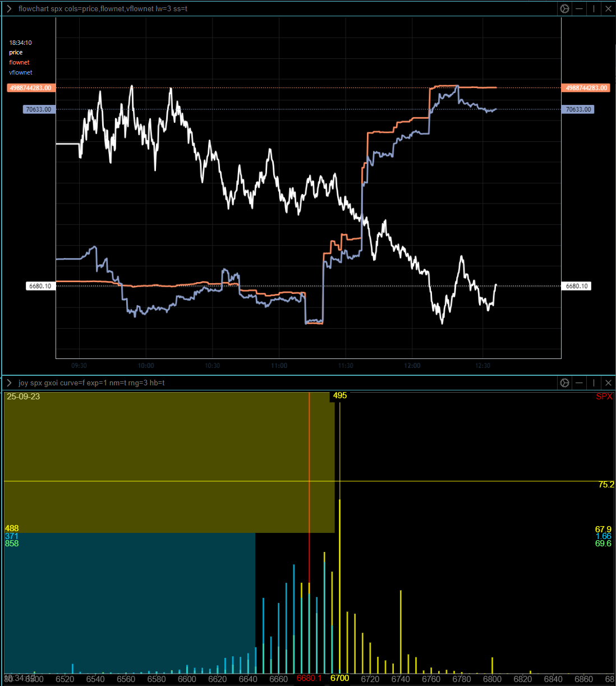Viewport: 616px width, 686px height.
Task: Expand the flowchart command prompt chevron
Action: [x=9, y=8]
